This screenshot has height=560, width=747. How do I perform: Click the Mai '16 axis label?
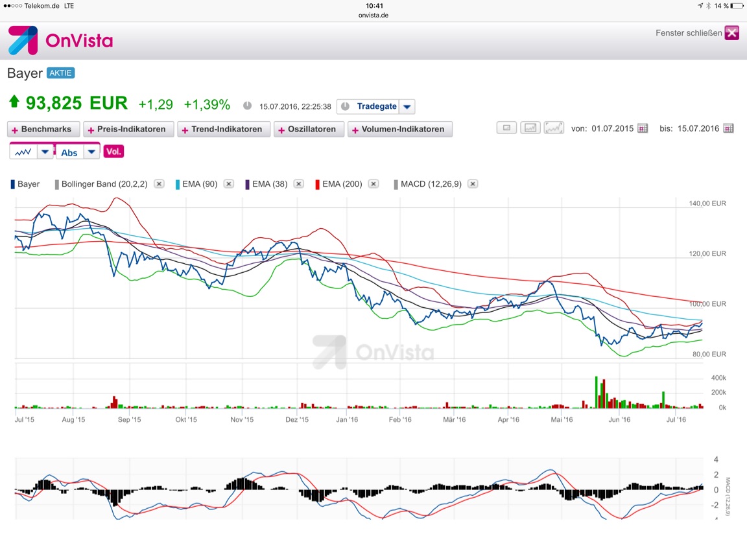562,419
